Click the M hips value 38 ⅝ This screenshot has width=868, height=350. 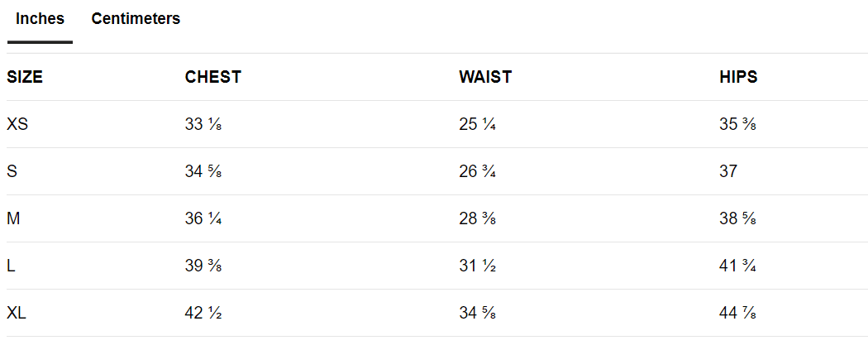click(738, 219)
